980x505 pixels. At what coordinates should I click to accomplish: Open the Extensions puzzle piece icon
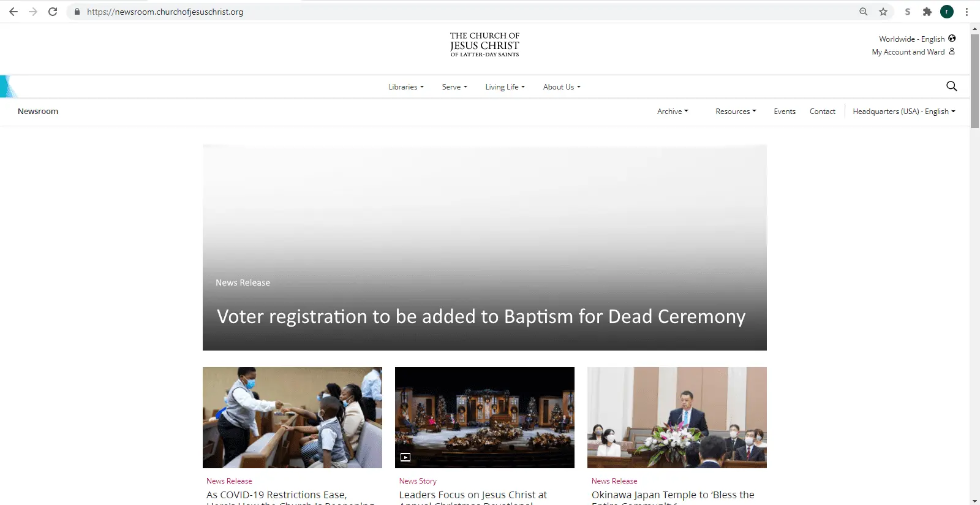[927, 12]
